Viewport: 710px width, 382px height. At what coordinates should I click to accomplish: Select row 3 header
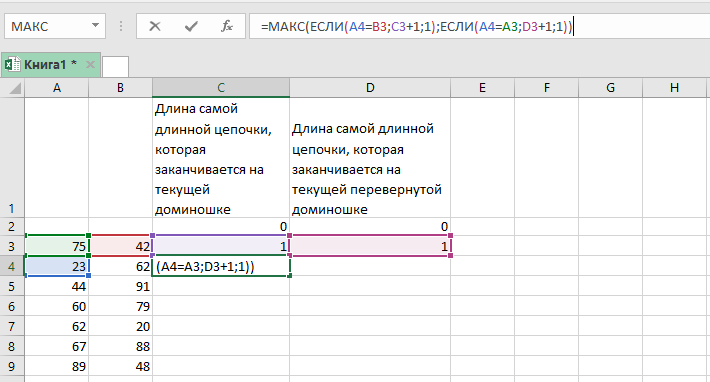coord(12,246)
